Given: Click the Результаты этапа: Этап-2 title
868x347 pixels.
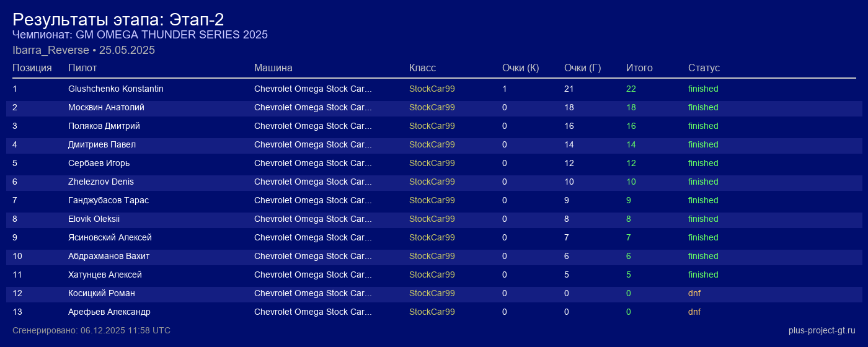Looking at the screenshot, I should point(118,19).
